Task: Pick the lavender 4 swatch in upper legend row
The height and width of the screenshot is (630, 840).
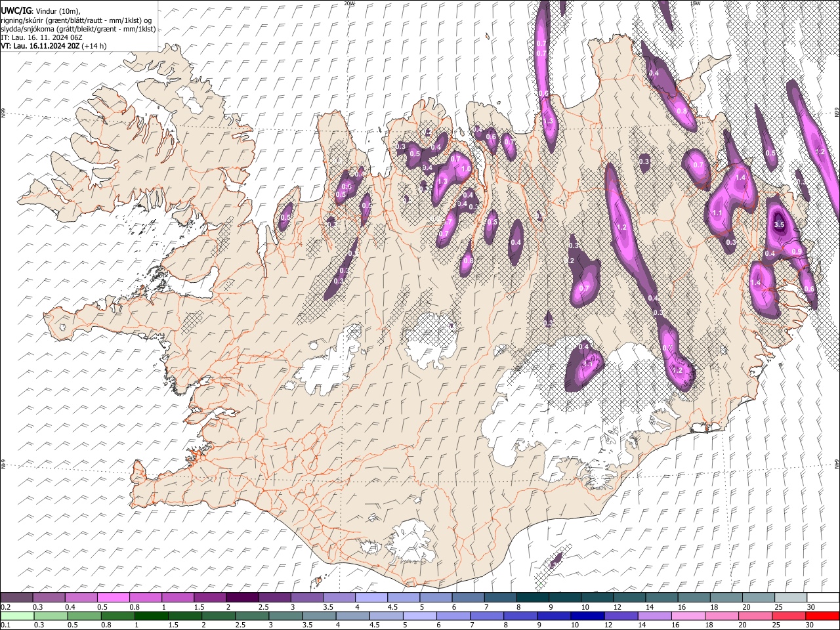Action: click(371, 597)
